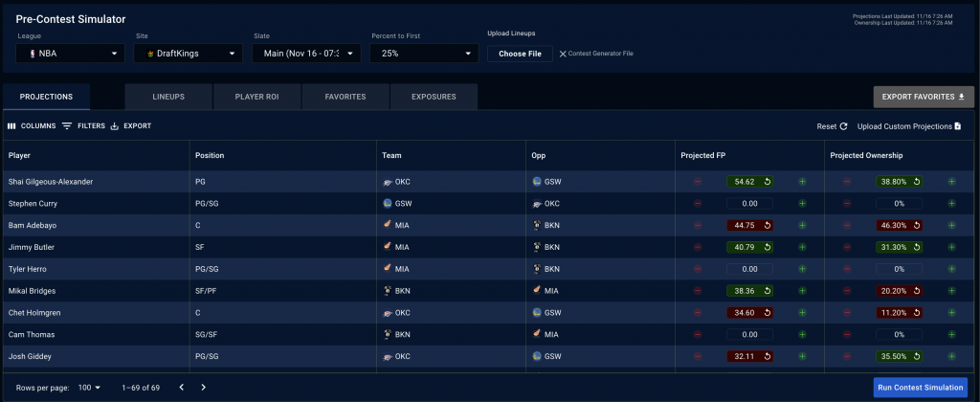Viewport: 980px width, 402px height.
Task: Switch to the Projections tab
Action: (46, 97)
